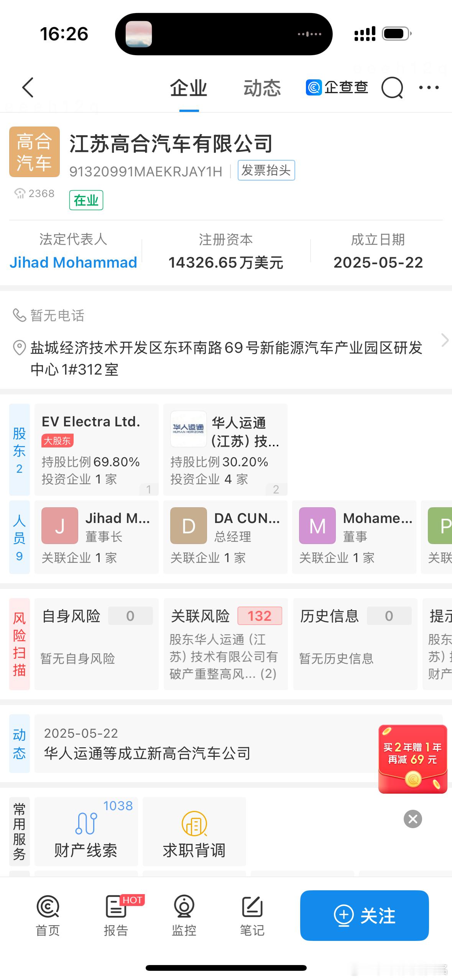The width and height of the screenshot is (452, 980).
Task: Tap the 关注 follow button
Action: pos(364,916)
